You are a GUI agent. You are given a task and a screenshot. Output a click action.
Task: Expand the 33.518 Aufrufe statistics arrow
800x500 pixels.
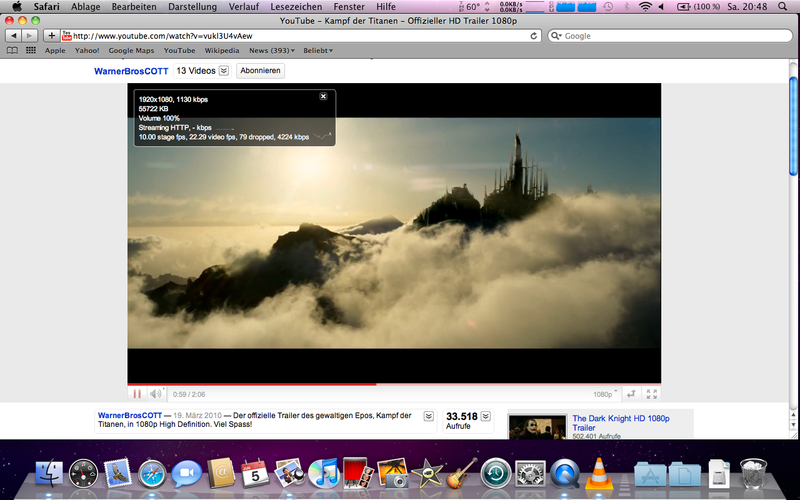486,416
